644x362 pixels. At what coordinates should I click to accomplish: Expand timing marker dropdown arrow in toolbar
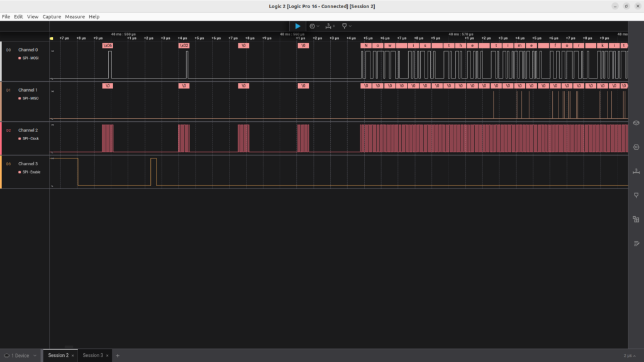pyautogui.click(x=350, y=26)
